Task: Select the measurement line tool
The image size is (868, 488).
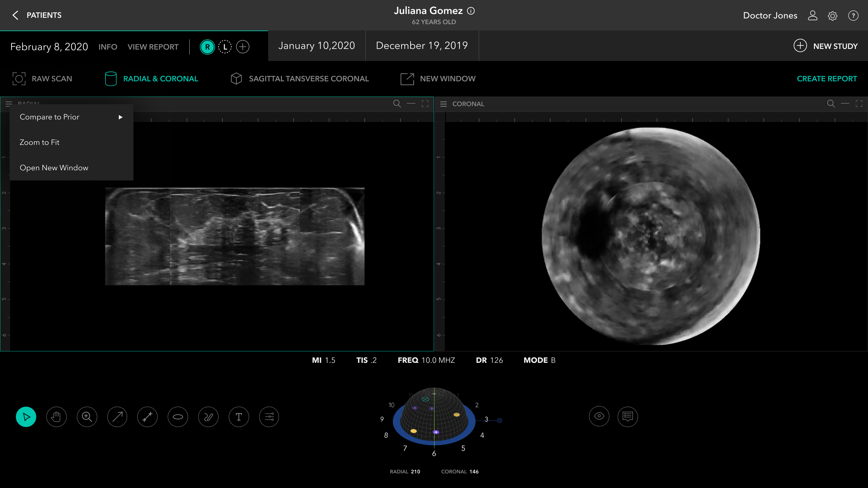Action: click(x=148, y=417)
